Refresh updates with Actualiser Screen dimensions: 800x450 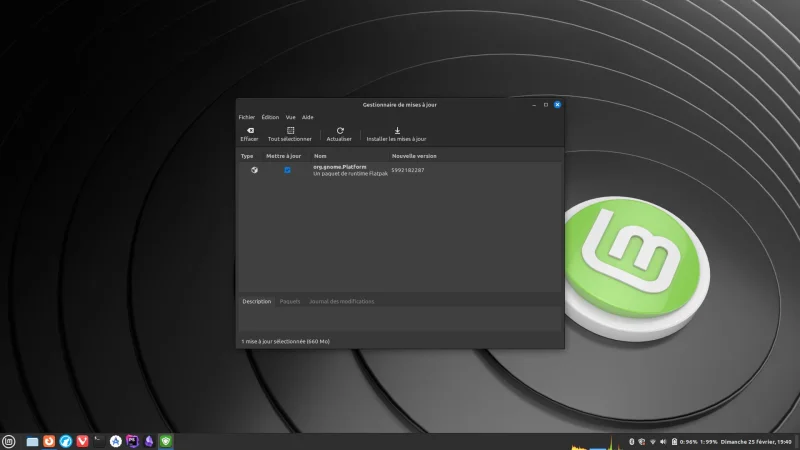[339, 134]
